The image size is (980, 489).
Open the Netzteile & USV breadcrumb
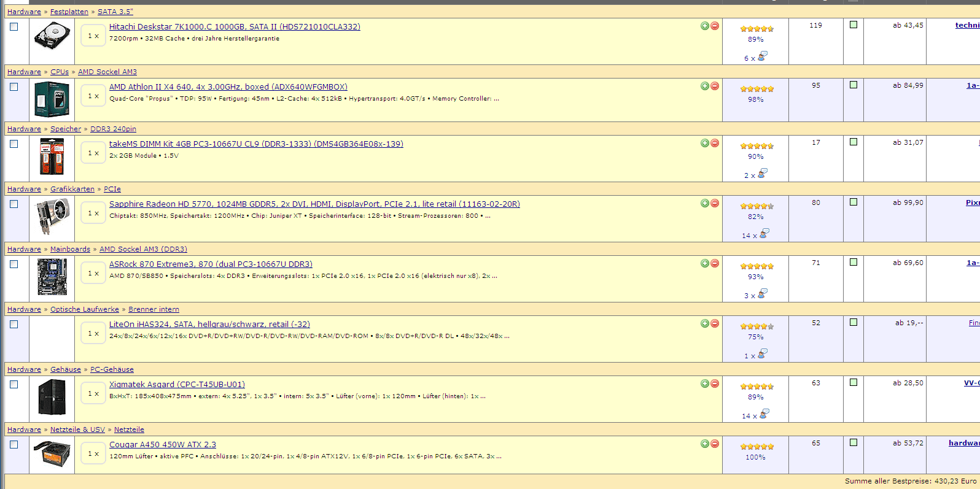(77, 429)
